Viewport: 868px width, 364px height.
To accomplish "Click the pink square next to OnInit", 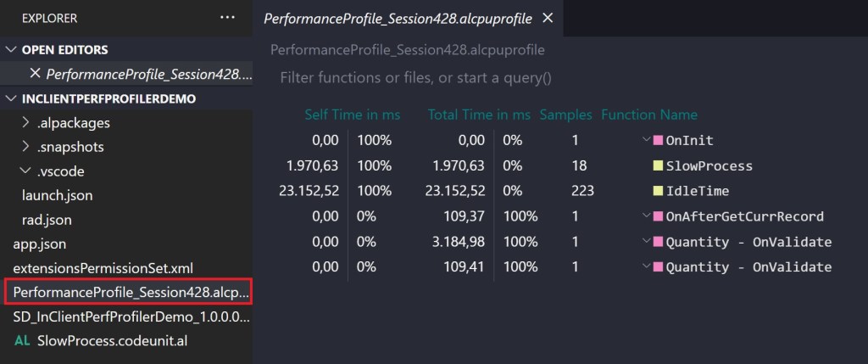I will [656, 140].
